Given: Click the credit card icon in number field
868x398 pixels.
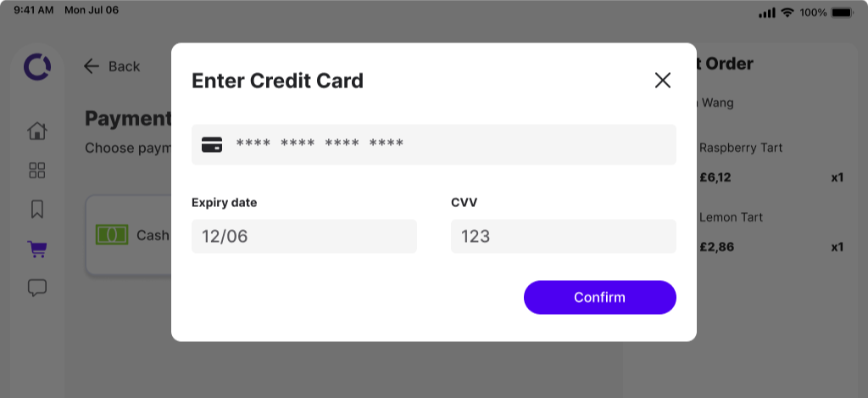Looking at the screenshot, I should tap(212, 144).
